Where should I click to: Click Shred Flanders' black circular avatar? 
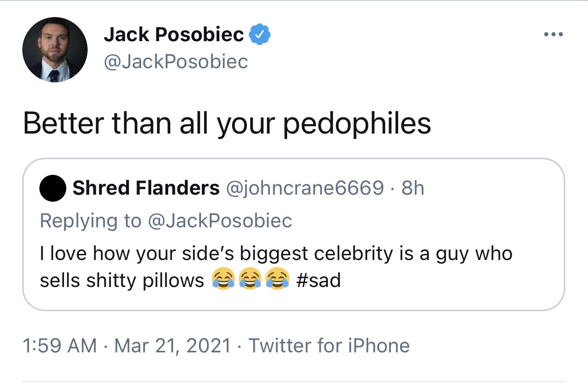pos(53,189)
